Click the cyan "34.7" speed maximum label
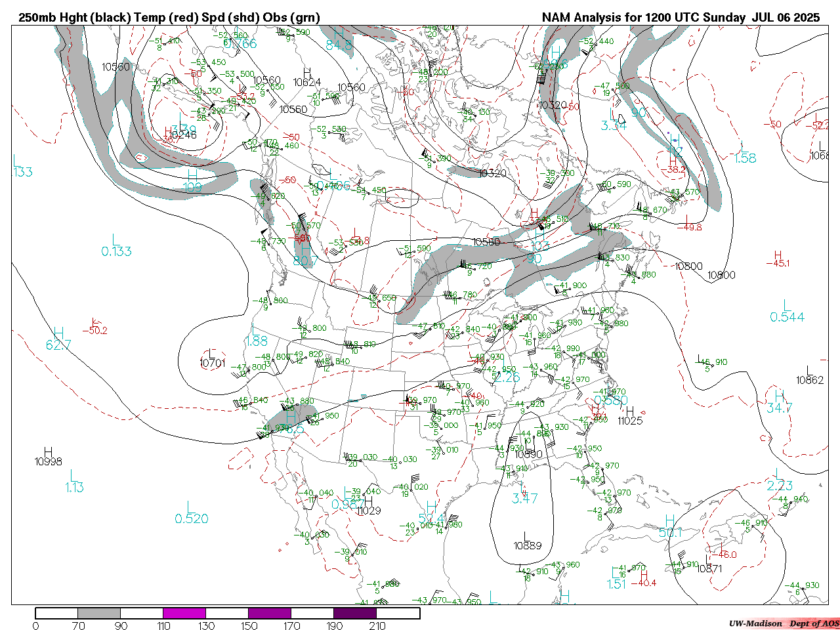 coord(780,408)
